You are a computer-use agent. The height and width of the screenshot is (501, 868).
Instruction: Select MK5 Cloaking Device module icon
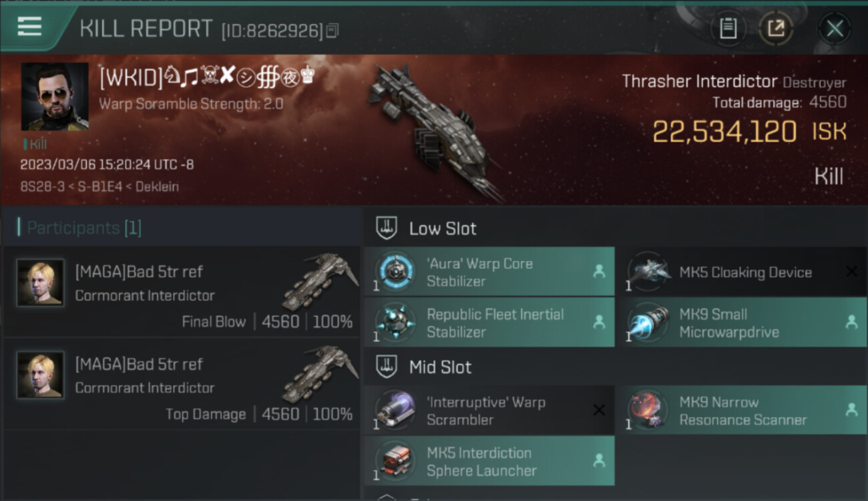(x=648, y=272)
